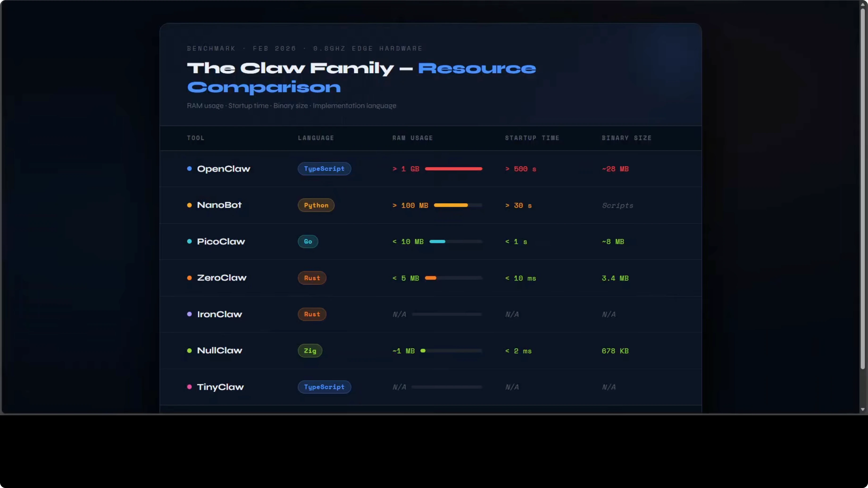The height and width of the screenshot is (488, 868).
Task: Click the NullClaw status dot
Action: click(190, 350)
